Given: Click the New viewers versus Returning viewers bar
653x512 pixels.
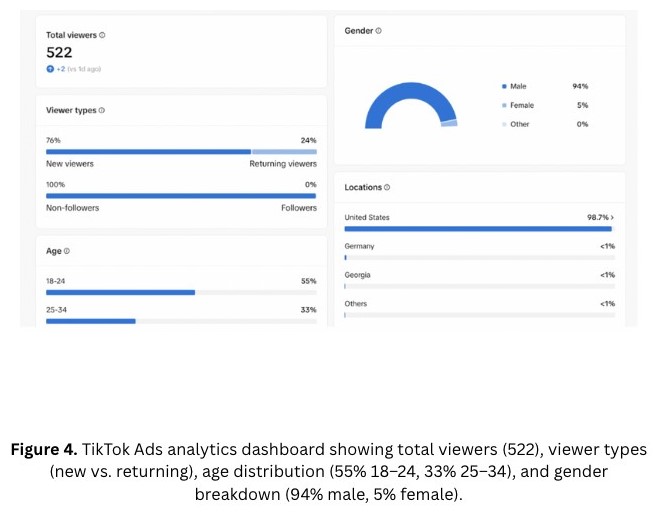Looking at the screenshot, I should click(181, 152).
